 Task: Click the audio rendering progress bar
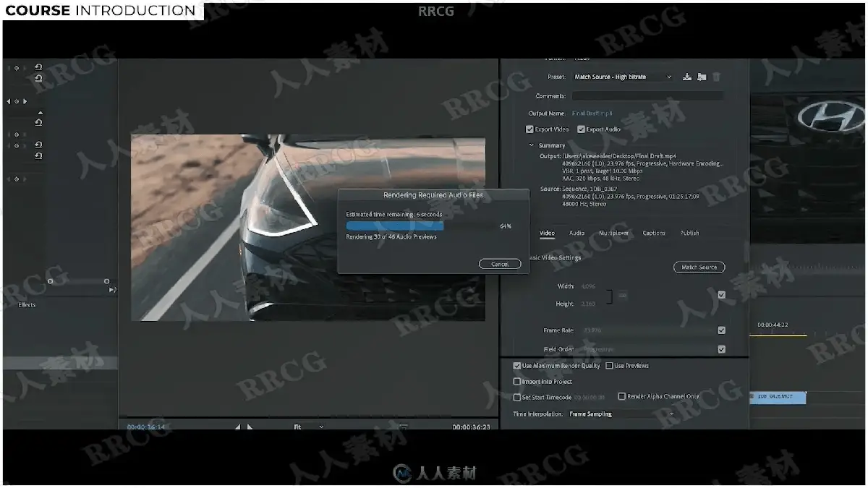(420, 226)
